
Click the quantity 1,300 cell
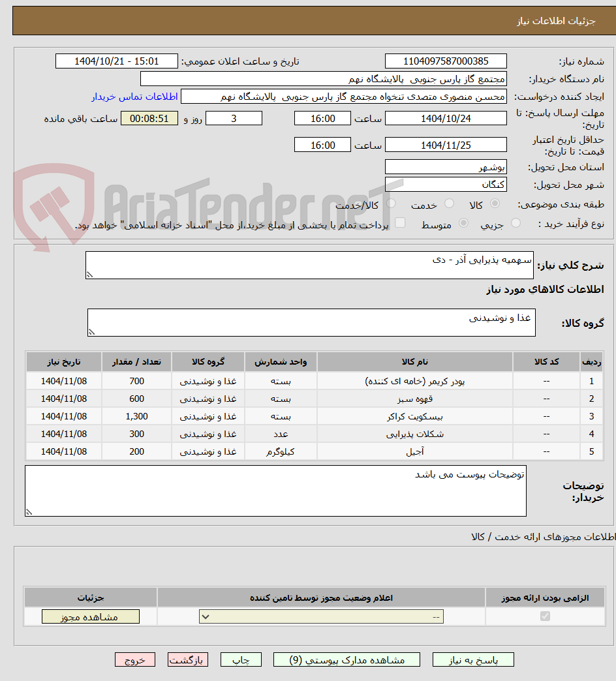(x=136, y=417)
